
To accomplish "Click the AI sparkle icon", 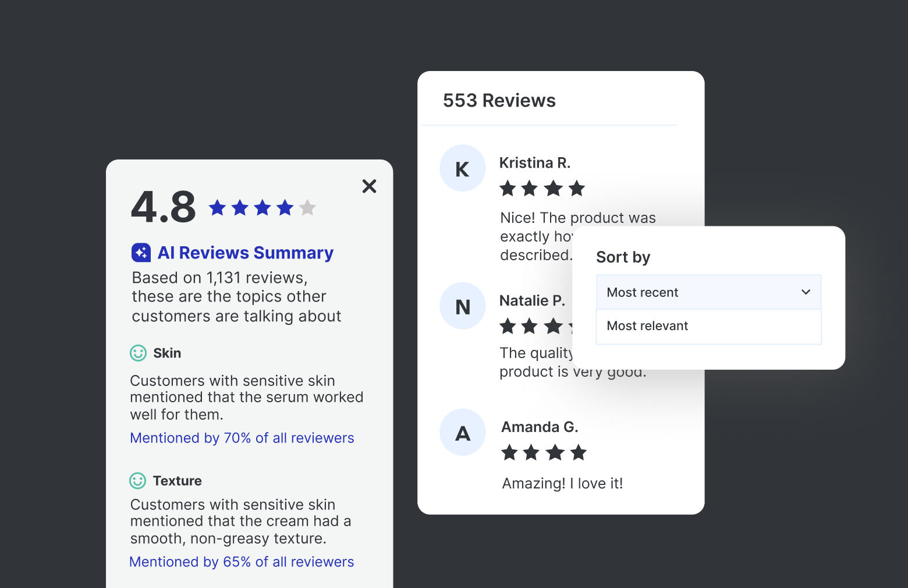I will tap(141, 253).
